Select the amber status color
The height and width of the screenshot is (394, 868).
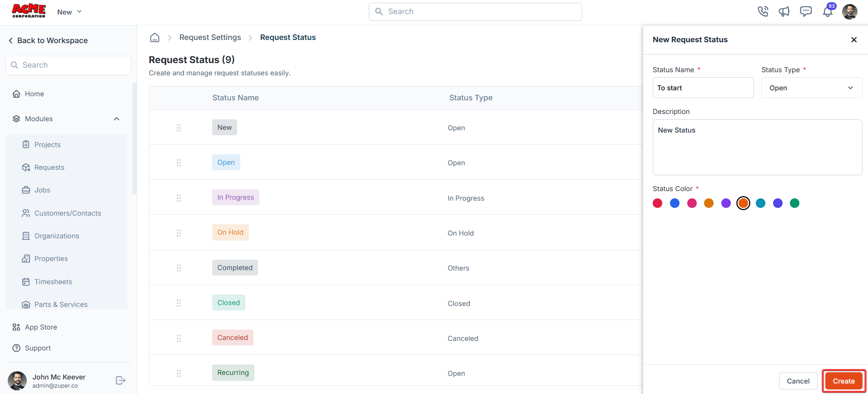tap(709, 203)
